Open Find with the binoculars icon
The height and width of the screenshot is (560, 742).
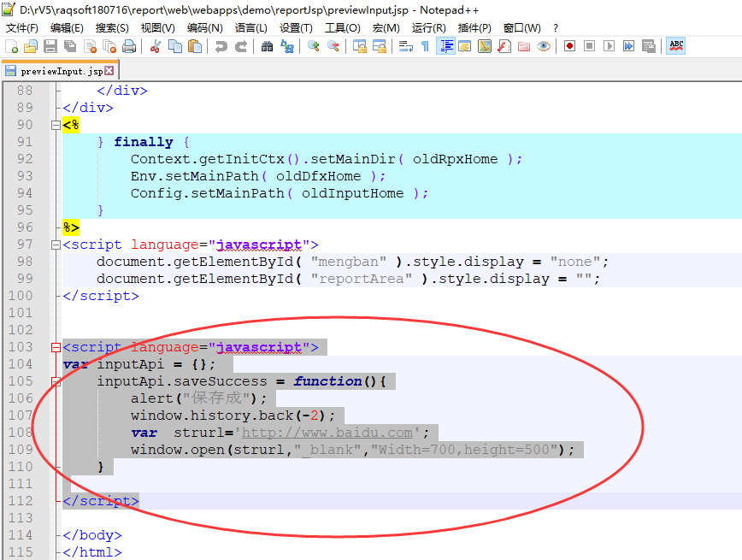267,46
